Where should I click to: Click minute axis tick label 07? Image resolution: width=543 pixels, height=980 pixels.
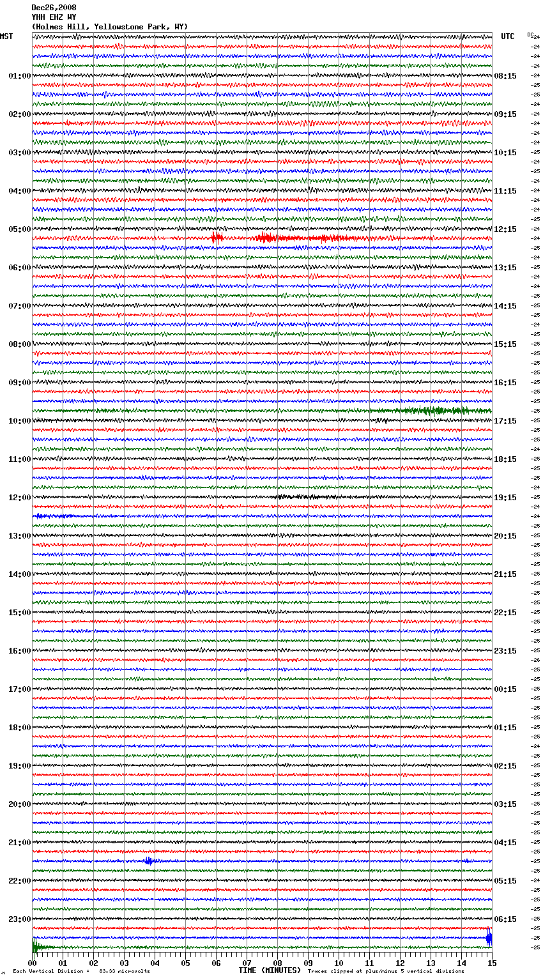tap(247, 963)
